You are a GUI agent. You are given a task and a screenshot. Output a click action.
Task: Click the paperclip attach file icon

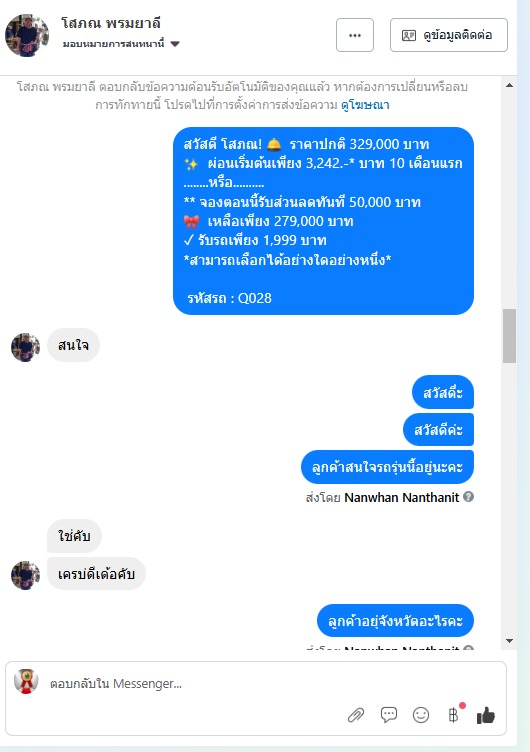click(355, 715)
